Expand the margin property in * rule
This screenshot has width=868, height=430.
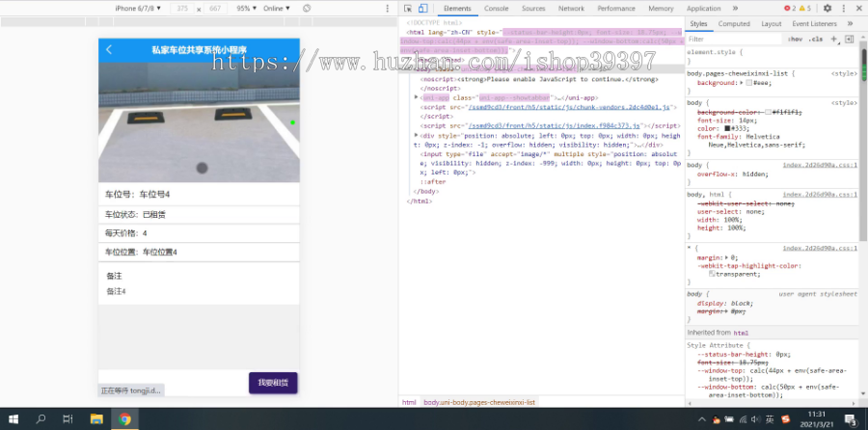coord(727,257)
